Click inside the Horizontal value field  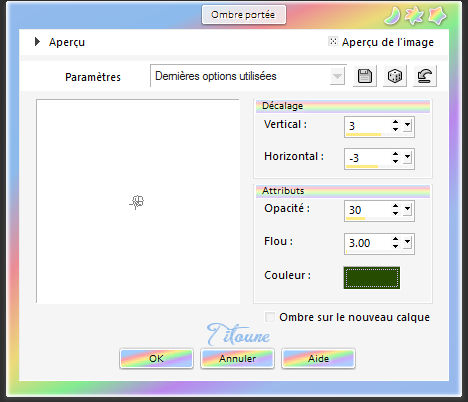click(x=367, y=158)
